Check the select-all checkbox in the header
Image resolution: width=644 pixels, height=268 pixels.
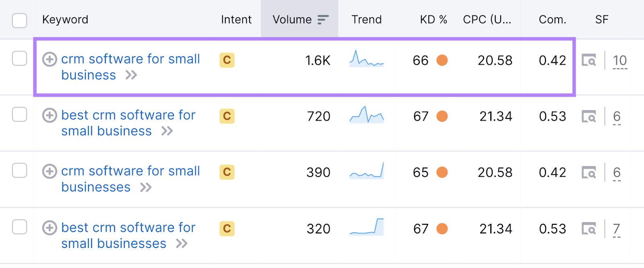19,20
